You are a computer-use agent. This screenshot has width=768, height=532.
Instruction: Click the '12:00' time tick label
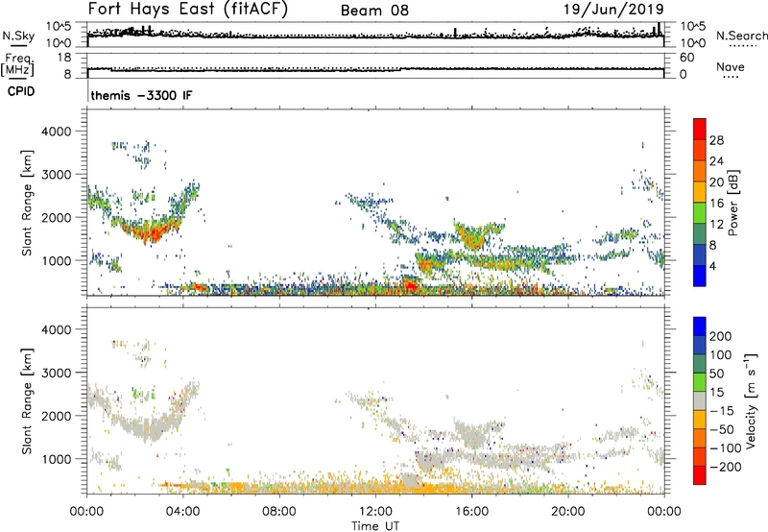click(375, 512)
